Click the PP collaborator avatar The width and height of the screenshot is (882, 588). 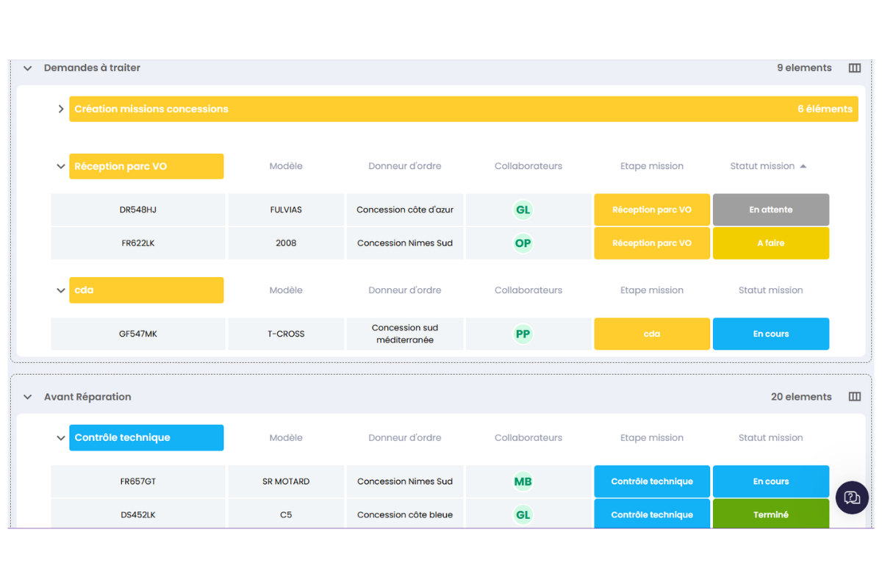pyautogui.click(x=523, y=334)
